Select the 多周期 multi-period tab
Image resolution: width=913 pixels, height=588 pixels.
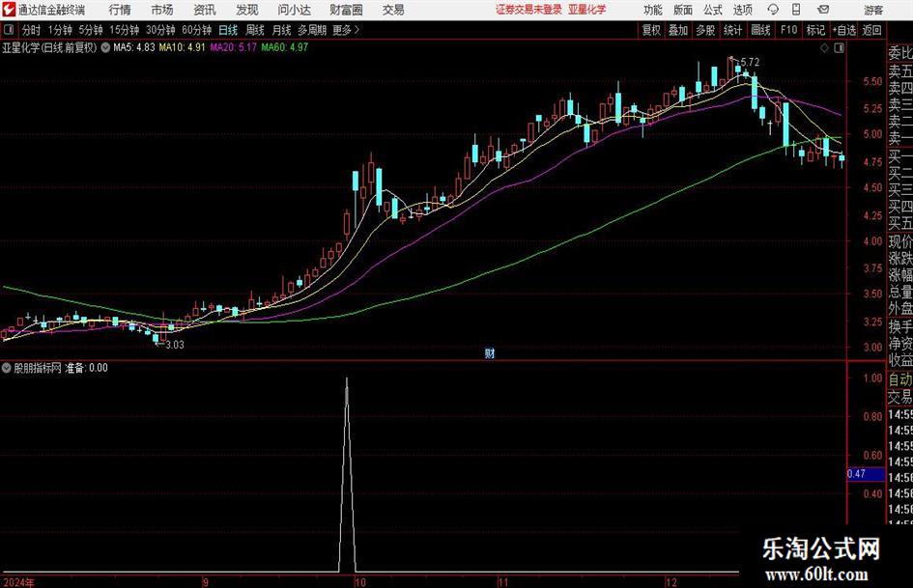pos(312,30)
